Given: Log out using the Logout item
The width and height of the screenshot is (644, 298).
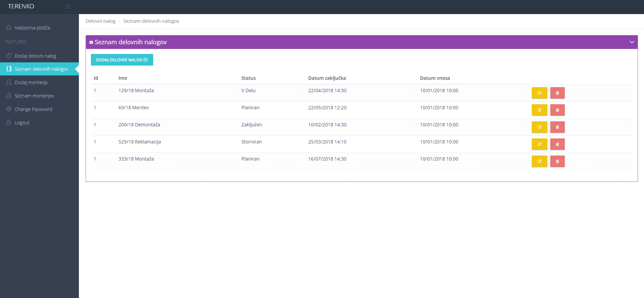Looking at the screenshot, I should (22, 123).
